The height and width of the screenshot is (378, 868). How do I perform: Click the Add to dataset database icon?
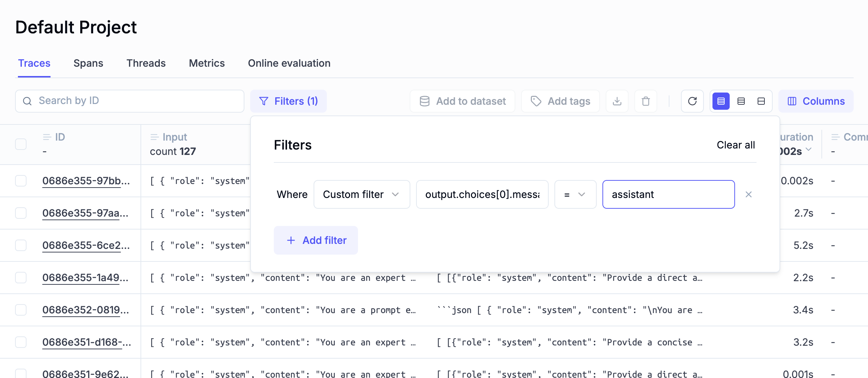click(x=424, y=101)
